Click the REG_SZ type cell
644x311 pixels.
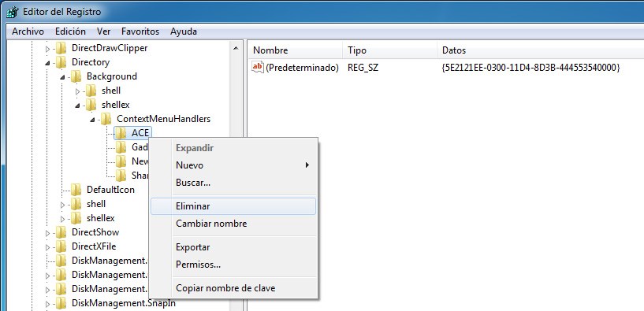(363, 67)
